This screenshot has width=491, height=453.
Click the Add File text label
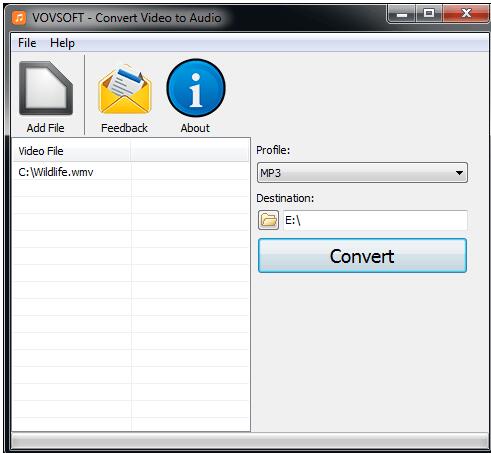pos(46,128)
